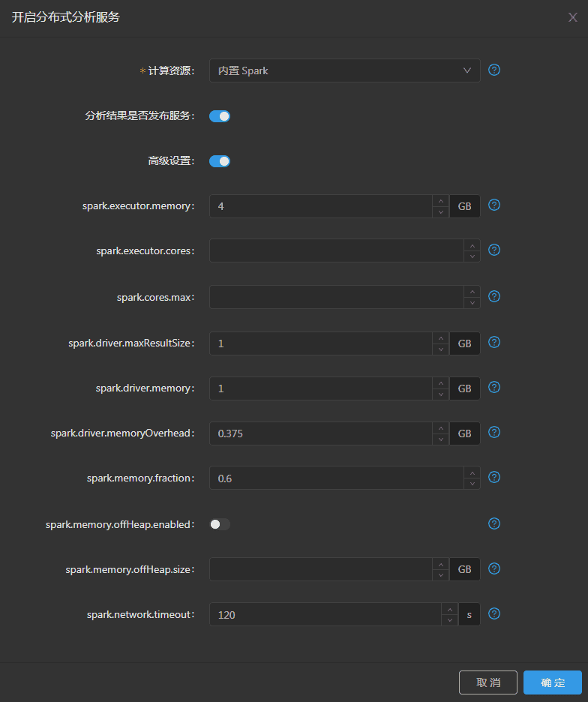
Task: Close the 开启分布式分析服务 dialog
Action: (x=572, y=17)
